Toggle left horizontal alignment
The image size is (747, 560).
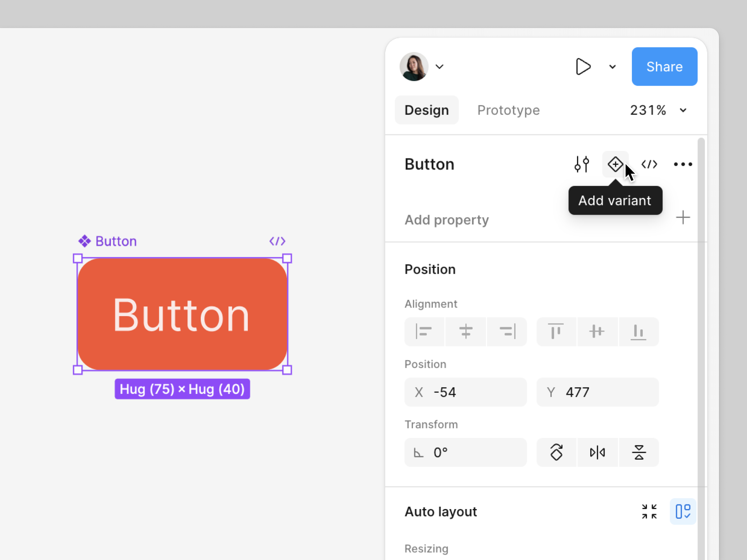coord(424,332)
